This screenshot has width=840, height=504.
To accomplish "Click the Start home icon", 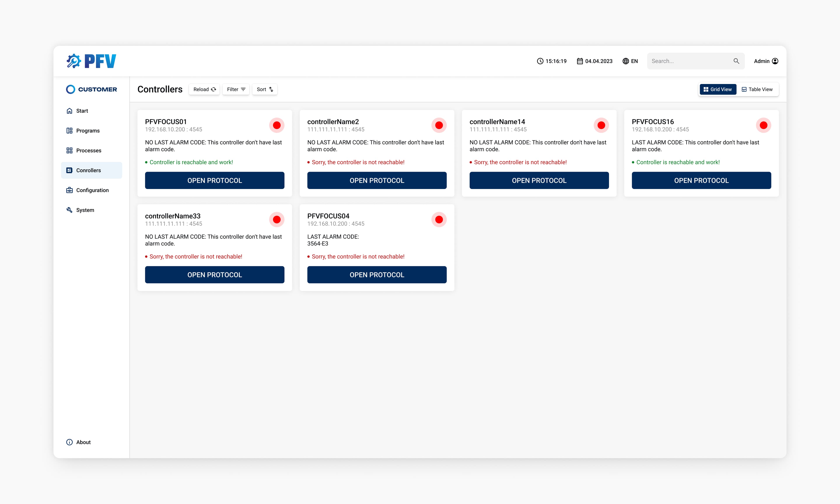I will click(x=69, y=111).
